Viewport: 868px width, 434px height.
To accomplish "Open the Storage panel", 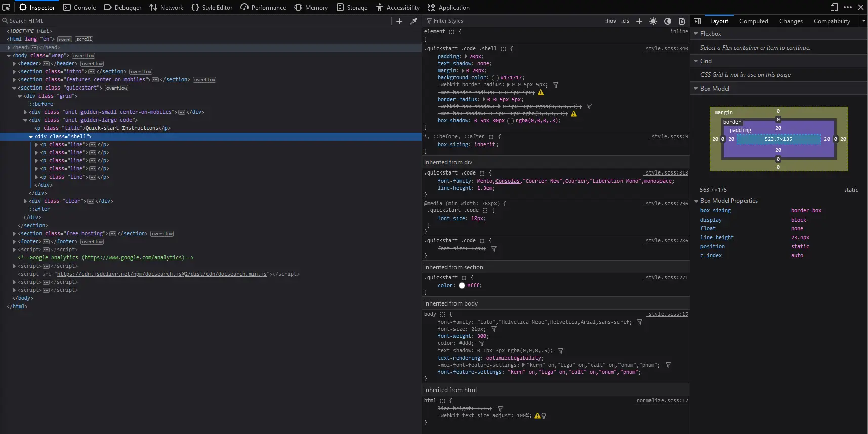I will (x=352, y=7).
